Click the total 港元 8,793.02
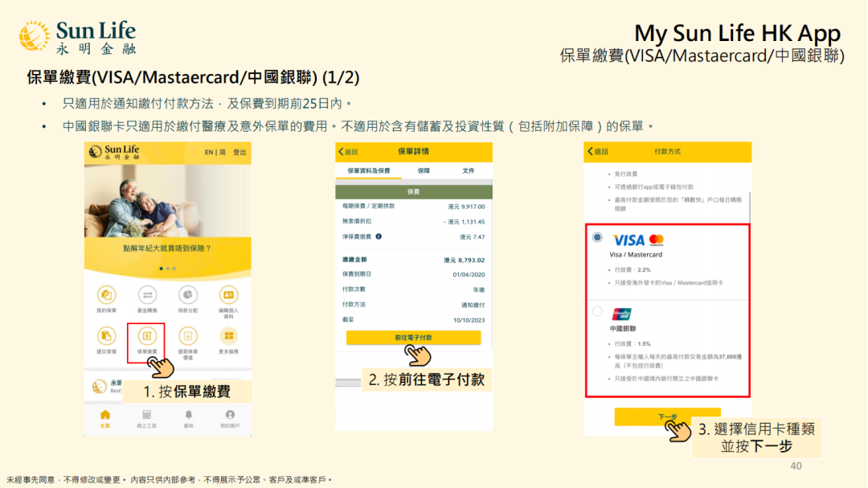 (x=464, y=260)
